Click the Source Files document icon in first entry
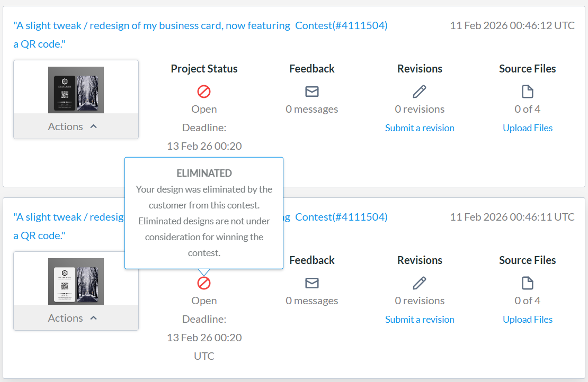The width and height of the screenshot is (588, 382). [528, 92]
